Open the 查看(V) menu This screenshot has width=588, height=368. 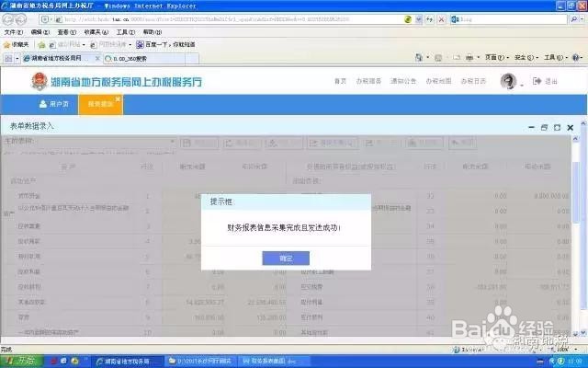click(67, 32)
